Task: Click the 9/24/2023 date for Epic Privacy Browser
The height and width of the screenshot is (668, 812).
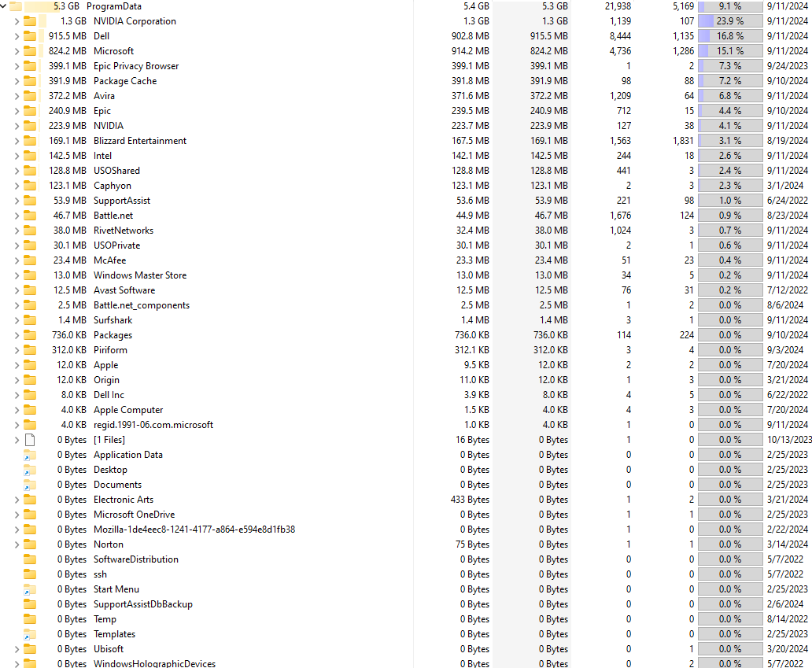Action: (787, 66)
